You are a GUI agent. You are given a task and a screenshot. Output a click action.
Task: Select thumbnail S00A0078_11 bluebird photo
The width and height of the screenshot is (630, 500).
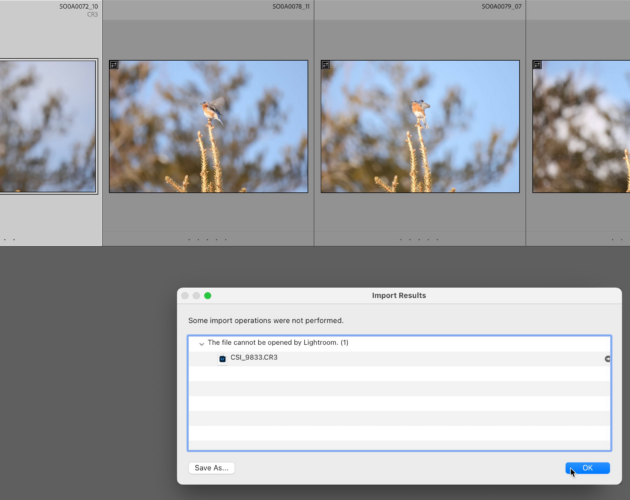[209, 127]
